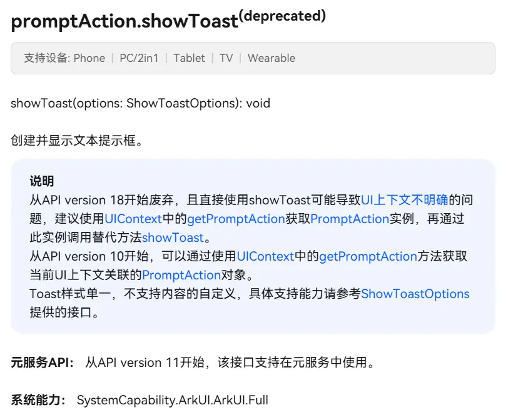The image size is (518, 420).
Task: Select "PC/2in1" in supported devices bar
Action: [x=139, y=58]
